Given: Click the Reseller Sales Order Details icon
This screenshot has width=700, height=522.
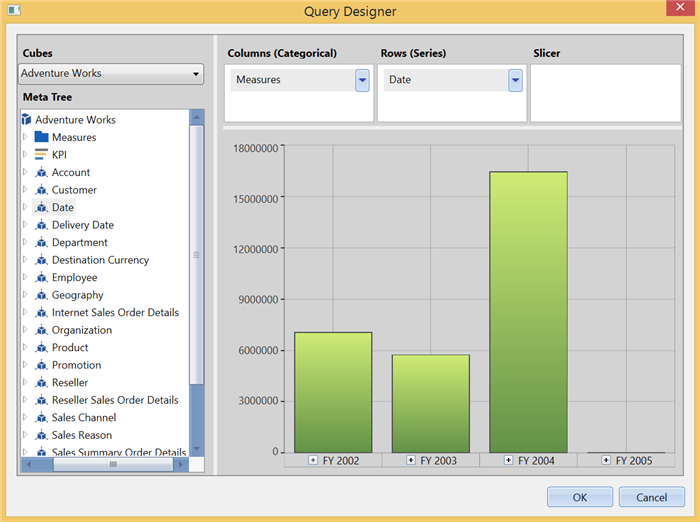Looking at the screenshot, I should pyautogui.click(x=42, y=400).
